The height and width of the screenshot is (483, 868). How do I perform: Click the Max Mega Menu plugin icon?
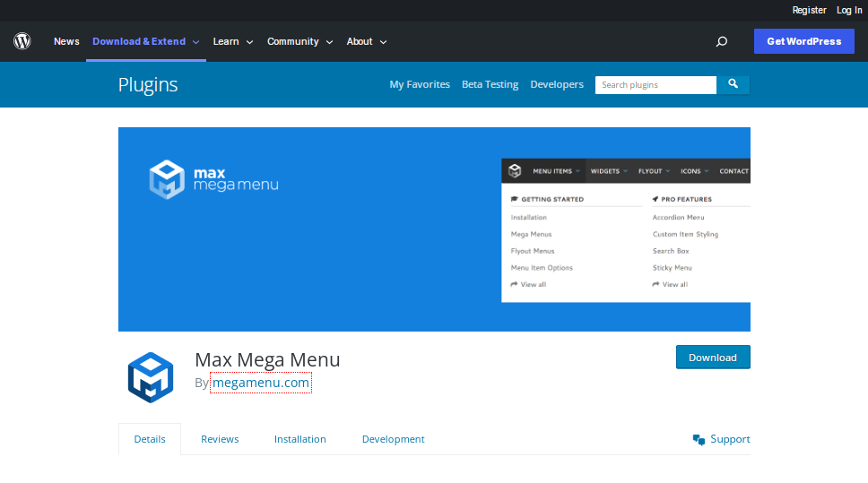150,377
